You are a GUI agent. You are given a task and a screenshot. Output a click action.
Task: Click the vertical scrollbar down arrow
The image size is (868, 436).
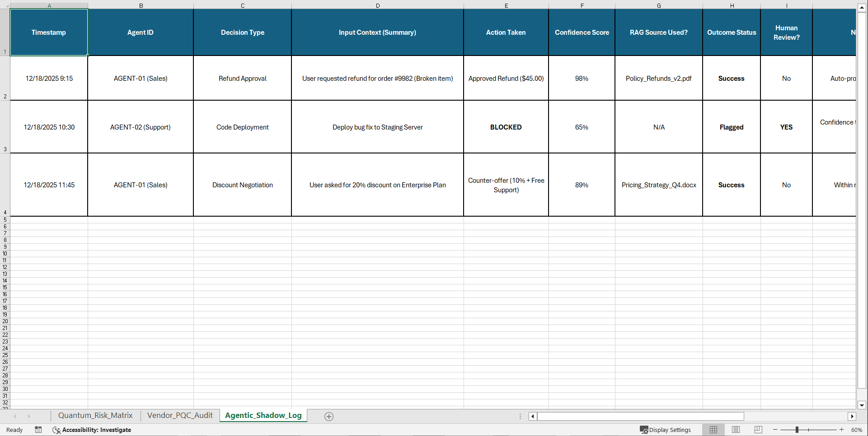(x=862, y=405)
